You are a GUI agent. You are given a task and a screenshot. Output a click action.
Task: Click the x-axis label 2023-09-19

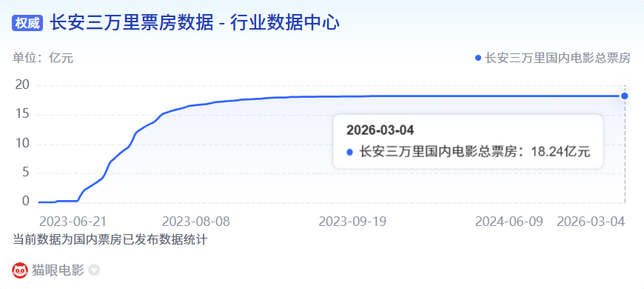pyautogui.click(x=352, y=222)
